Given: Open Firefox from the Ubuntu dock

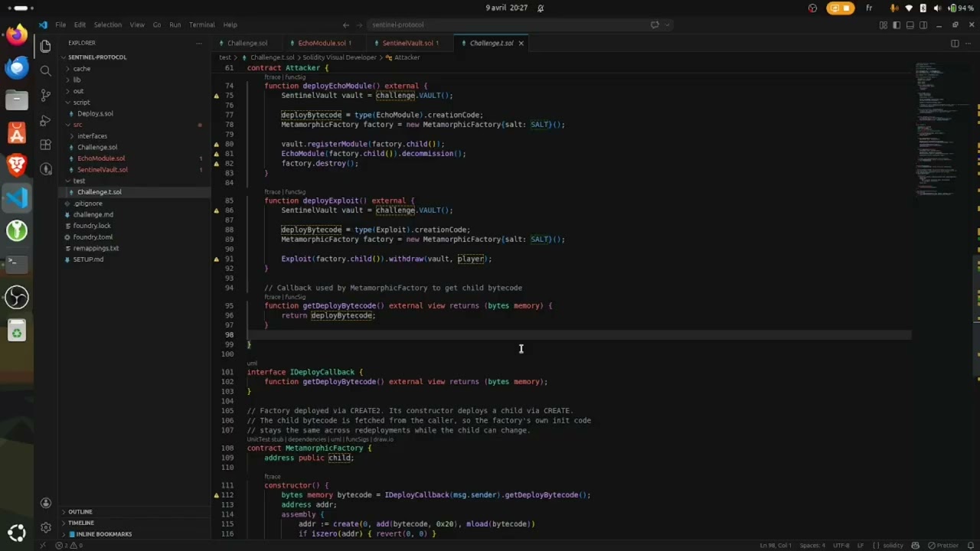Looking at the screenshot, I should pyautogui.click(x=17, y=34).
